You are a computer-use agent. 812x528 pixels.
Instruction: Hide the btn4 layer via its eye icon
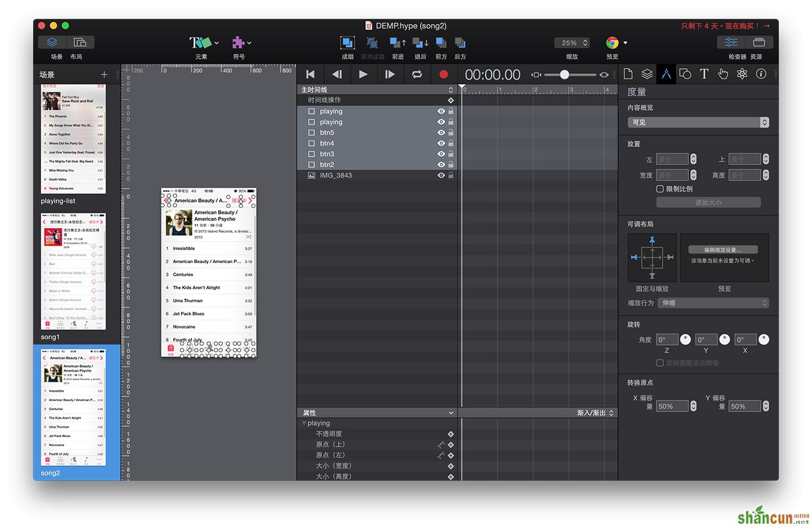[441, 143]
